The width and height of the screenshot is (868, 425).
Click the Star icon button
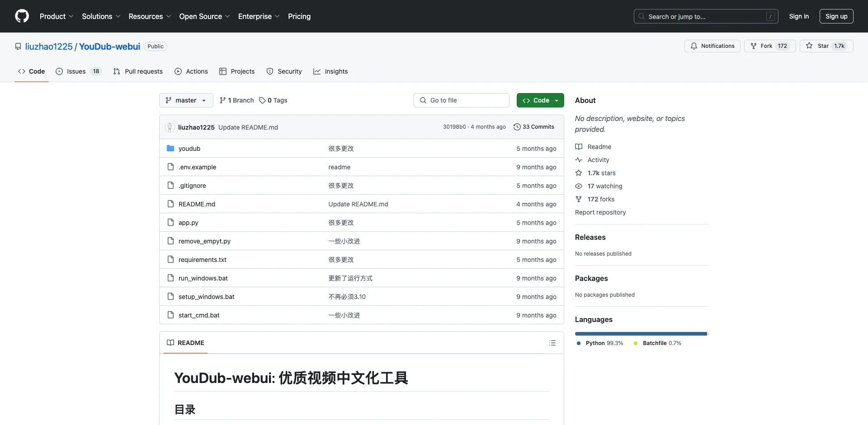(809, 46)
